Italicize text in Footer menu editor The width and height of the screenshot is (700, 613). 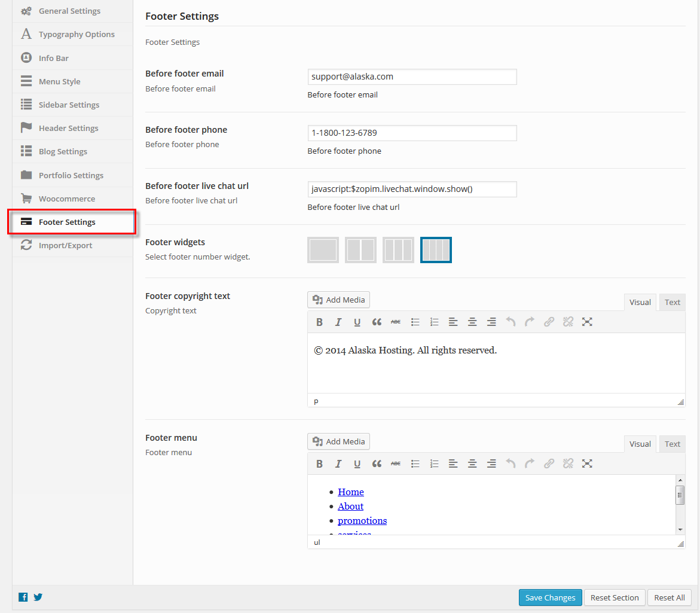[x=338, y=463]
